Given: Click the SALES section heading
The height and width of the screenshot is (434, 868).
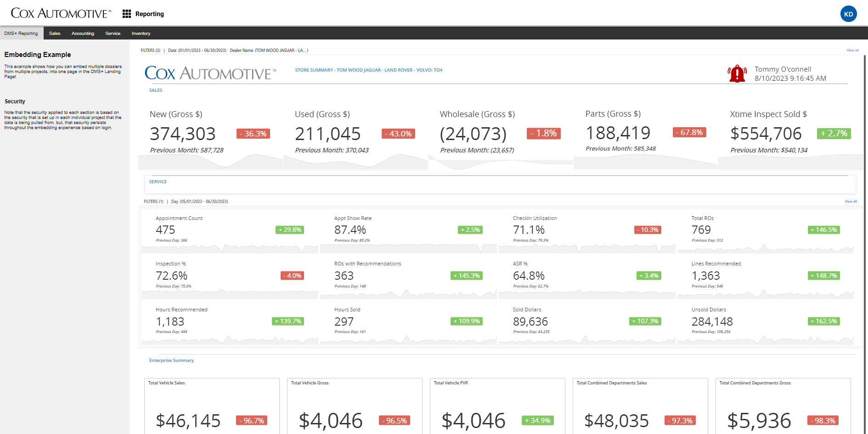Looking at the screenshot, I should coord(156,90).
